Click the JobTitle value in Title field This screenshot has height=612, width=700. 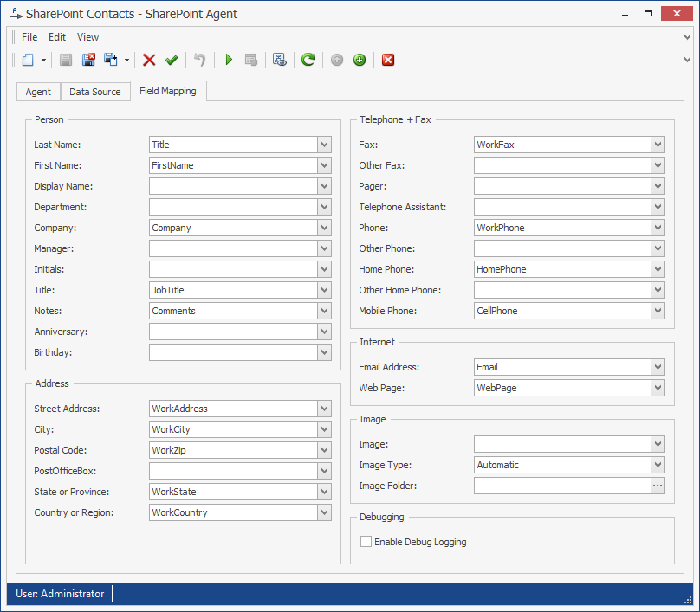(x=168, y=290)
